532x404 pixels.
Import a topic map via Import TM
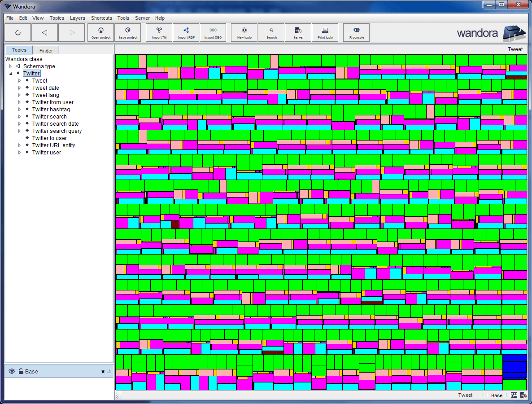coord(158,32)
